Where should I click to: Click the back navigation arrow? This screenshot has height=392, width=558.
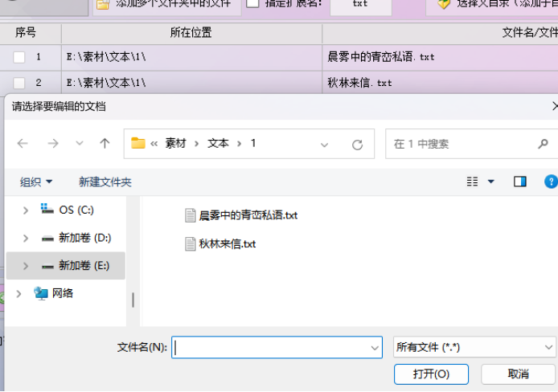(x=23, y=144)
